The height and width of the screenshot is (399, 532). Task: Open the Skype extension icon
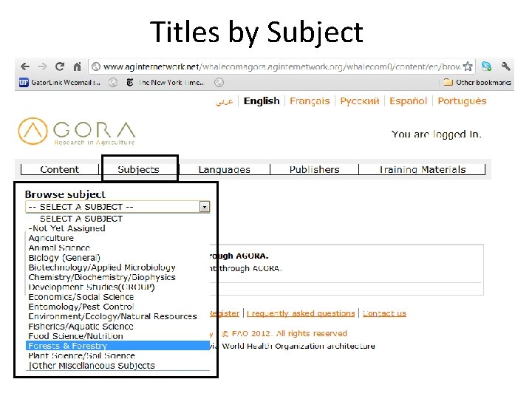click(486, 66)
